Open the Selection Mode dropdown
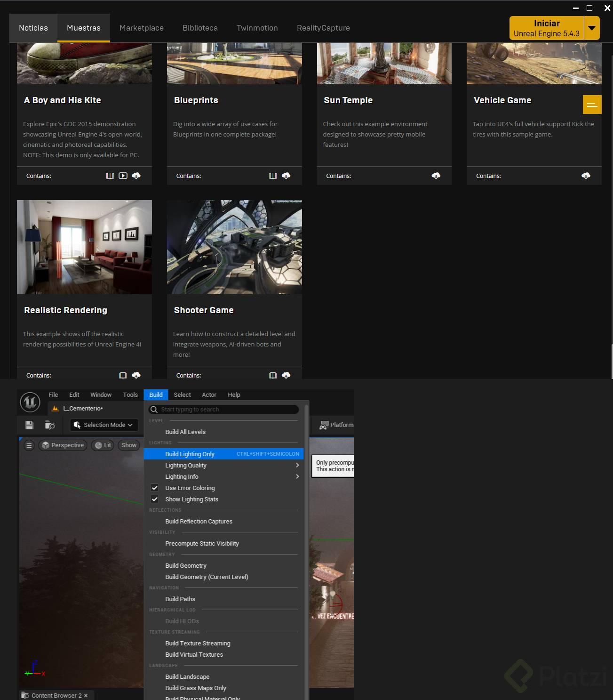The image size is (613, 700). [x=104, y=425]
